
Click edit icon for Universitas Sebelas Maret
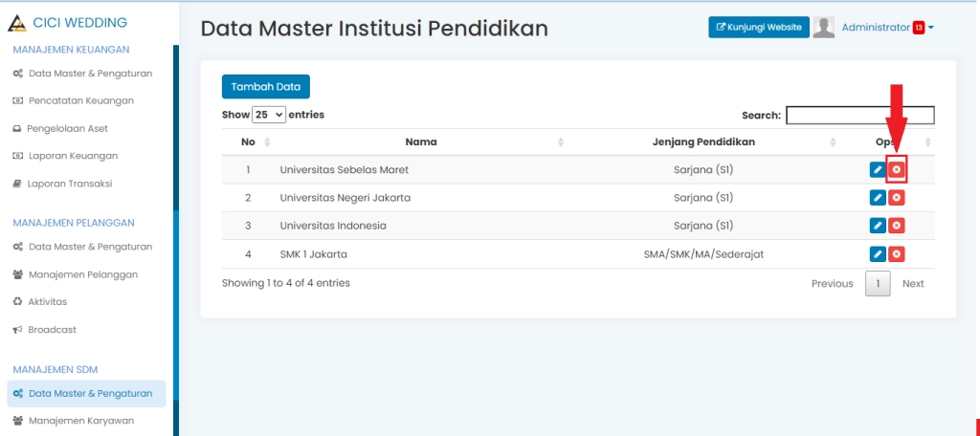(x=877, y=170)
